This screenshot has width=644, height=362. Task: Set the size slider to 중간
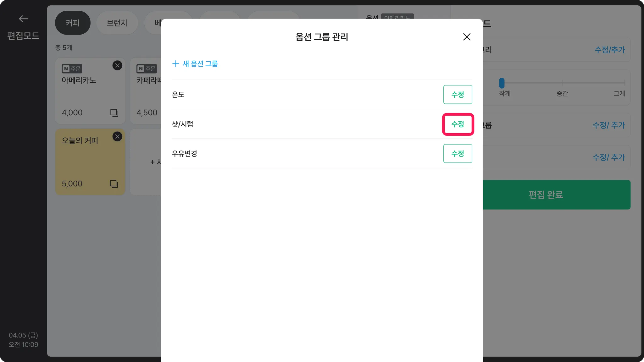[x=562, y=83]
